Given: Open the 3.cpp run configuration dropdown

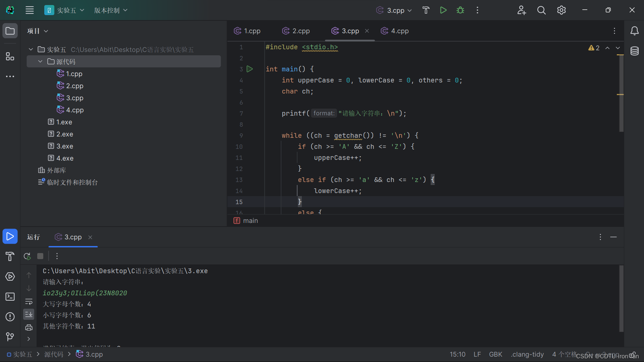Looking at the screenshot, I should pos(394,10).
